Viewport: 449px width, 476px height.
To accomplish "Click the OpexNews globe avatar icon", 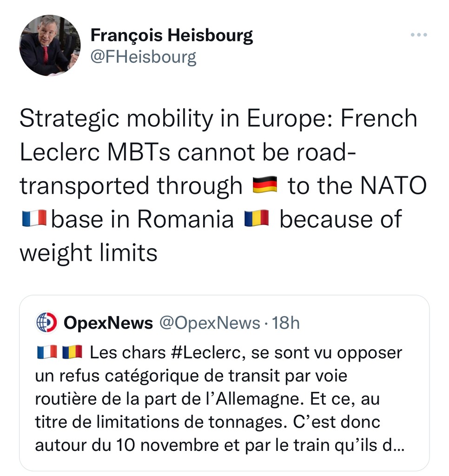I will click(x=46, y=322).
